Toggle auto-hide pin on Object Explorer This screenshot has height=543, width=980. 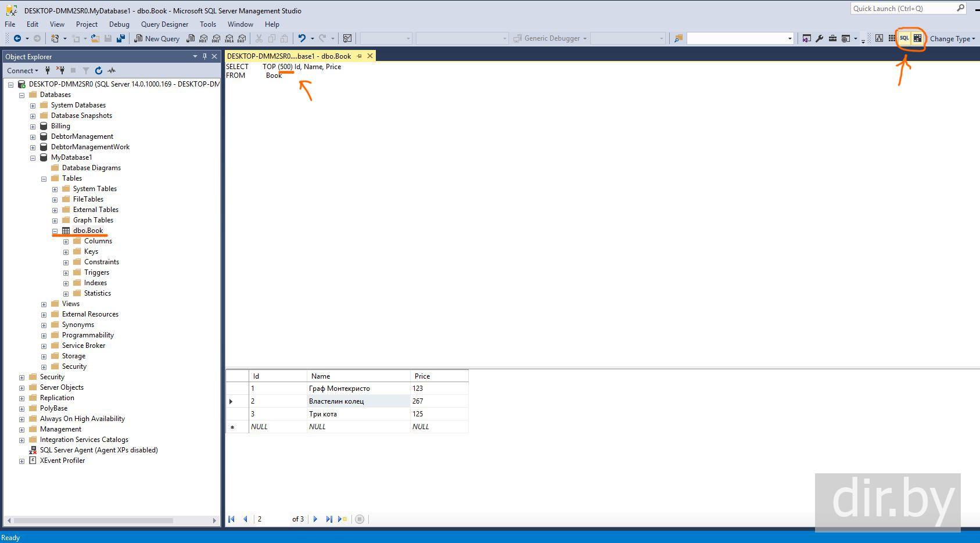(x=204, y=56)
